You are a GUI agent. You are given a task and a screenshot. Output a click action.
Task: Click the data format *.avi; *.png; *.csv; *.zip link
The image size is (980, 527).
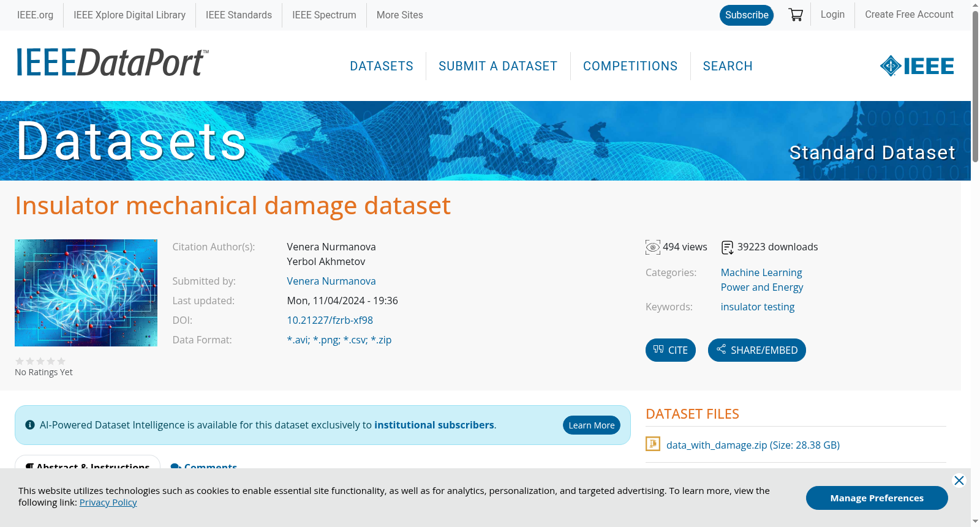[x=339, y=340]
